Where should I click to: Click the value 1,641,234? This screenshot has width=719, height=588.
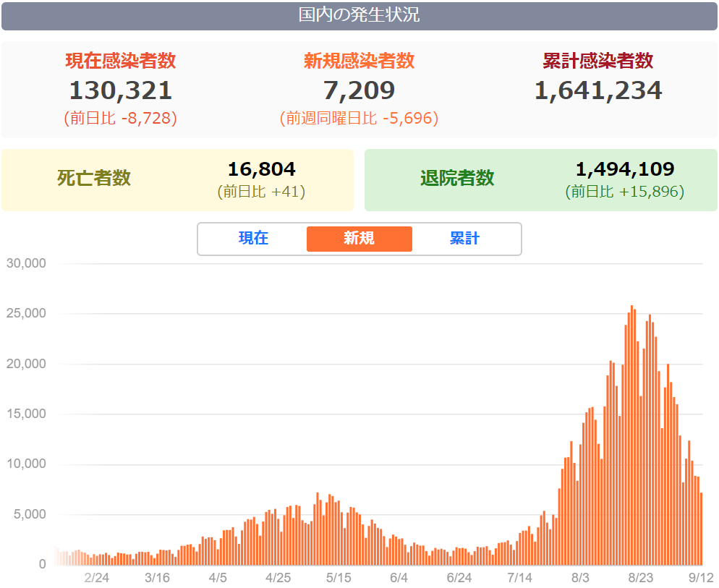coord(598,90)
